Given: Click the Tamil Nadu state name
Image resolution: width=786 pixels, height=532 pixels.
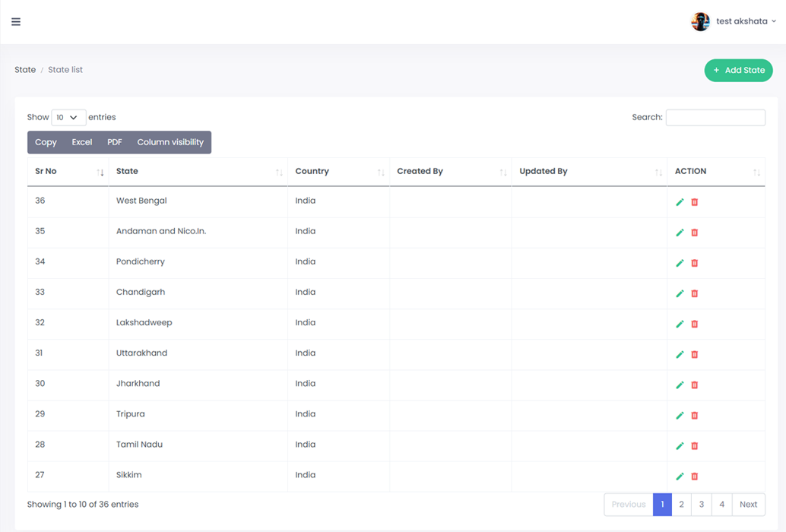Looking at the screenshot, I should (139, 445).
